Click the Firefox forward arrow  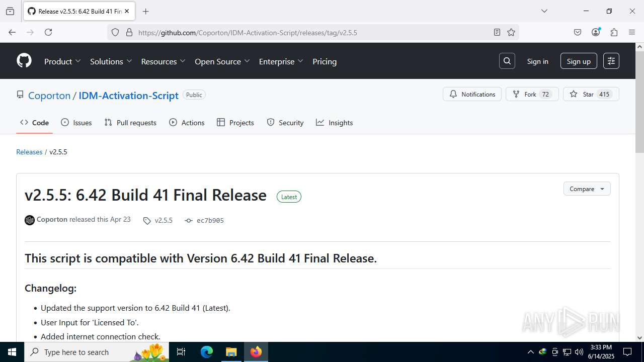pyautogui.click(x=30, y=32)
